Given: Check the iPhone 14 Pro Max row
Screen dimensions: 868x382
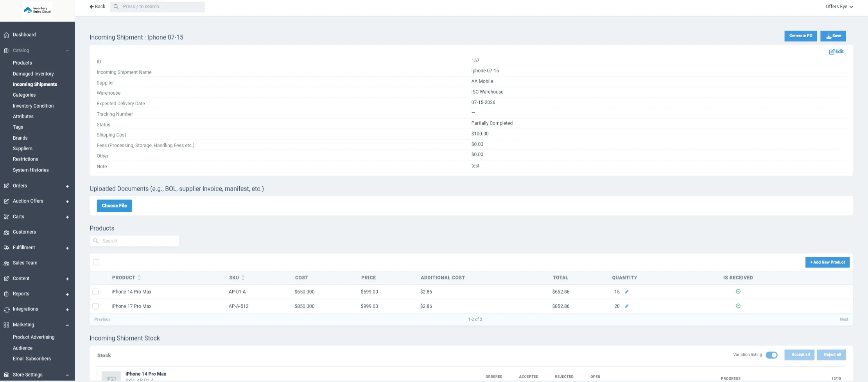Looking at the screenshot, I should 95,292.
